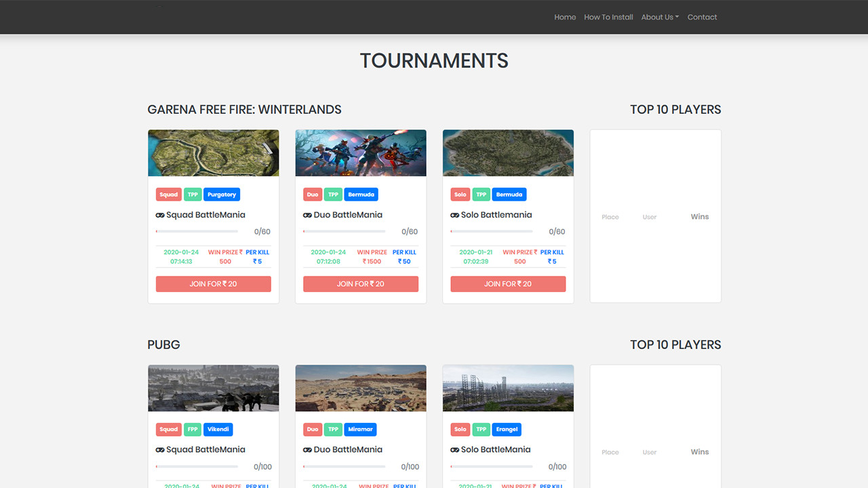
Task: Click the Squad tag on Free Fire Squad card
Action: 169,195
